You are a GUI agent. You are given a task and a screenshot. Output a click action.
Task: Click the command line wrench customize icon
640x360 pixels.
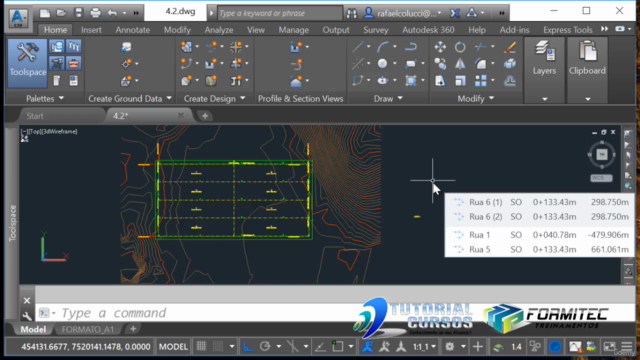pos(27,315)
